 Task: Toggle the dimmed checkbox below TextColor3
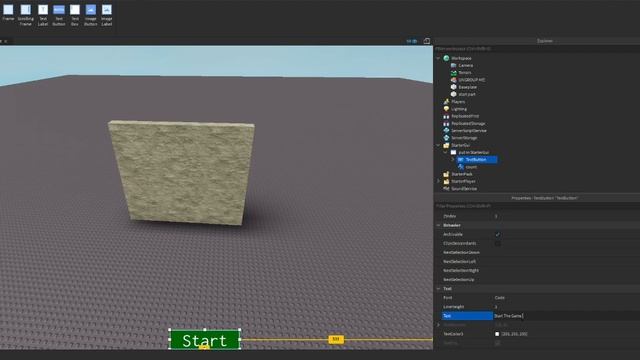click(x=498, y=343)
